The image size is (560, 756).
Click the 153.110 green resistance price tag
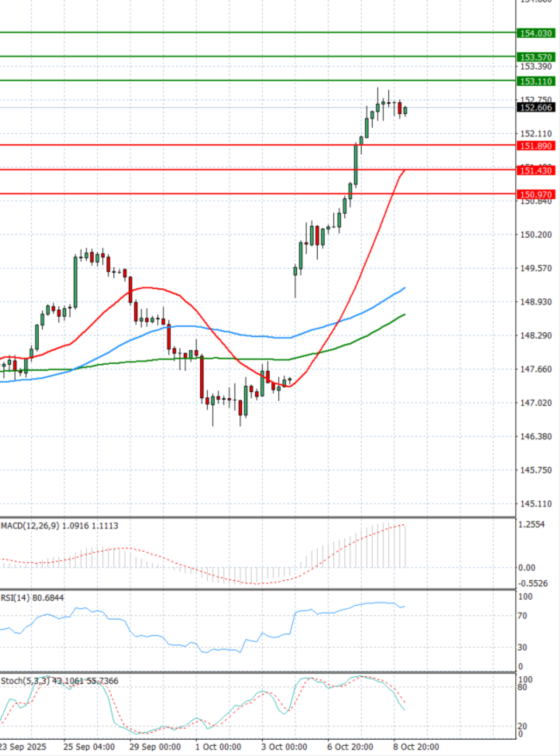click(x=535, y=81)
